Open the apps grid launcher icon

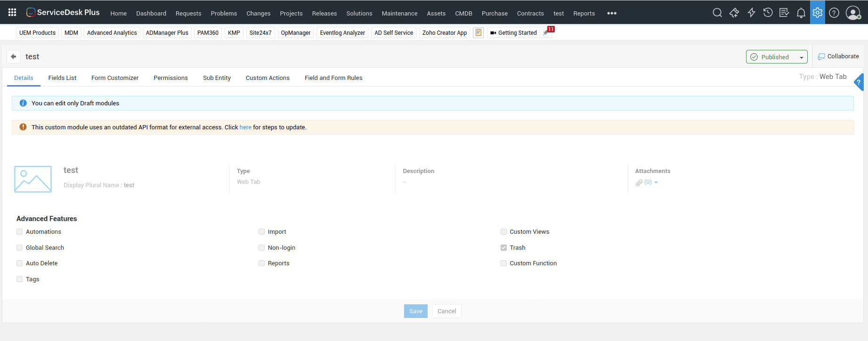[x=12, y=12]
